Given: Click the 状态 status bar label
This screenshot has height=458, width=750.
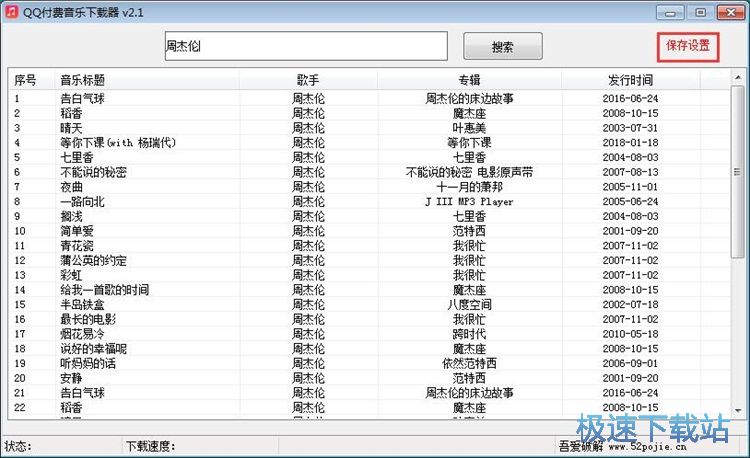Looking at the screenshot, I should 18,447.
